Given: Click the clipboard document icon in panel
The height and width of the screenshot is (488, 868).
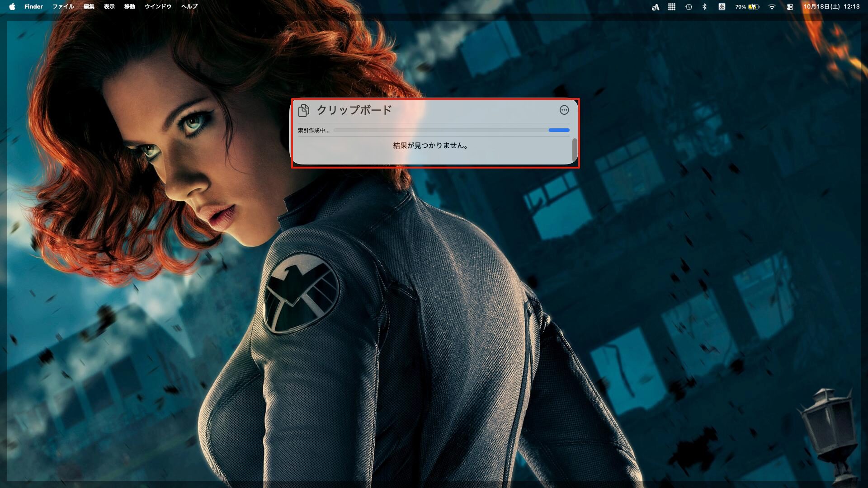Looking at the screenshot, I should (304, 110).
